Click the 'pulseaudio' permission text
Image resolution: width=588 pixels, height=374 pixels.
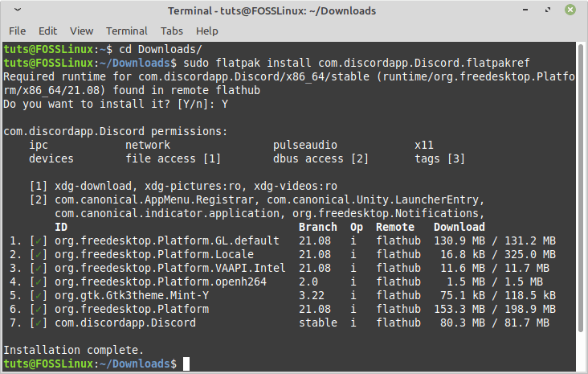[x=305, y=145]
